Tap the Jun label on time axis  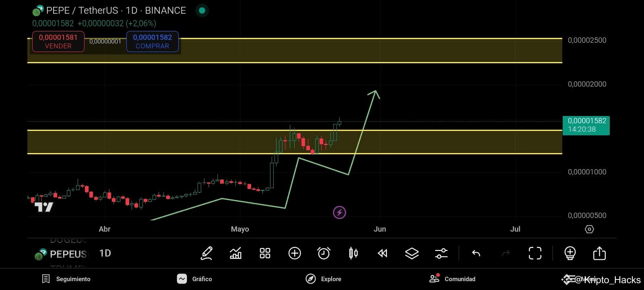tap(380, 229)
